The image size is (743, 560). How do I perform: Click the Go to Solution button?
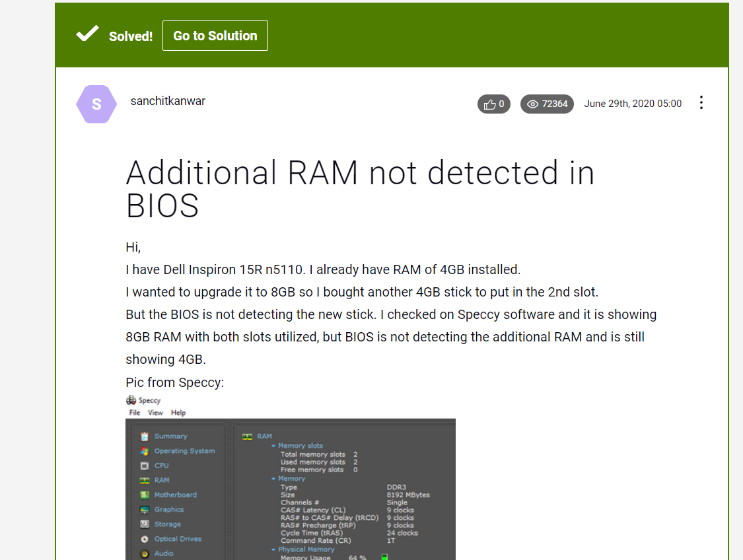coord(215,36)
